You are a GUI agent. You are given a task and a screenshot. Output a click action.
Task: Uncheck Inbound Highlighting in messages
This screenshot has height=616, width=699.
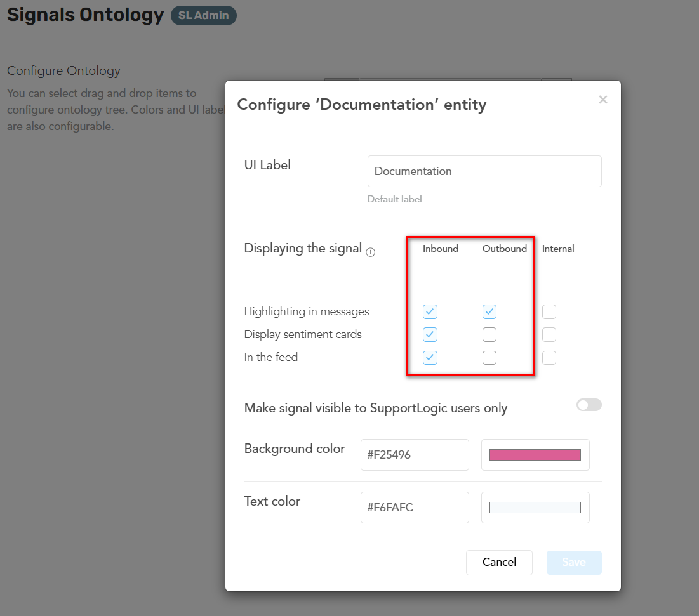pyautogui.click(x=430, y=311)
